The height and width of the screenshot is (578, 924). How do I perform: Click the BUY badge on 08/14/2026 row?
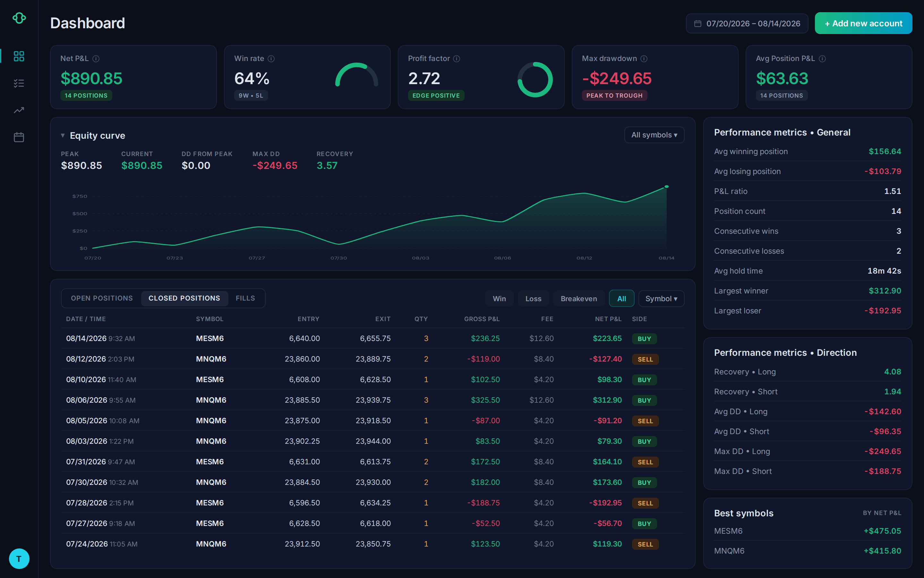tap(644, 339)
